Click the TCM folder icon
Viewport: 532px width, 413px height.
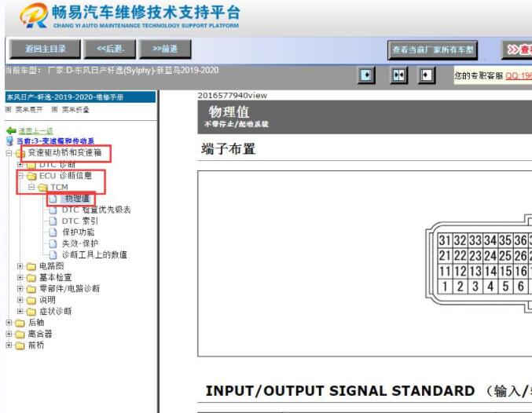click(x=42, y=187)
